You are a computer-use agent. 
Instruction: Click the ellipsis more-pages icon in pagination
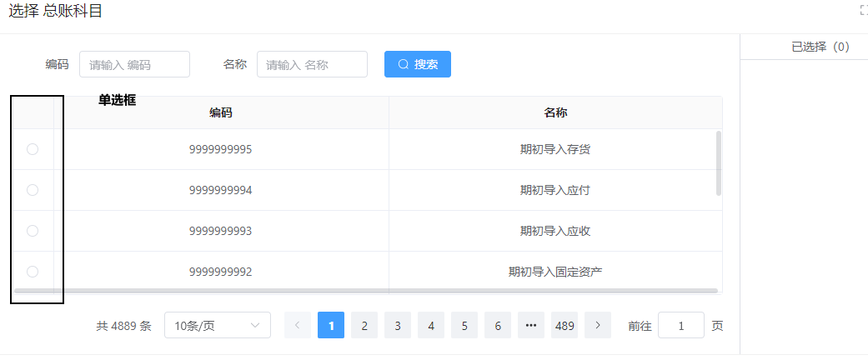pos(531,326)
